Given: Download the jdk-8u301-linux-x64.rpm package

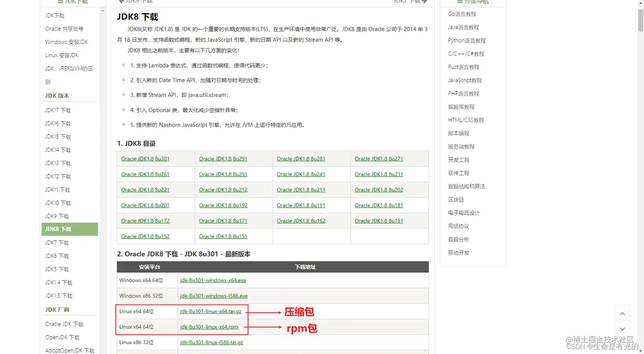Looking at the screenshot, I should point(209,327).
